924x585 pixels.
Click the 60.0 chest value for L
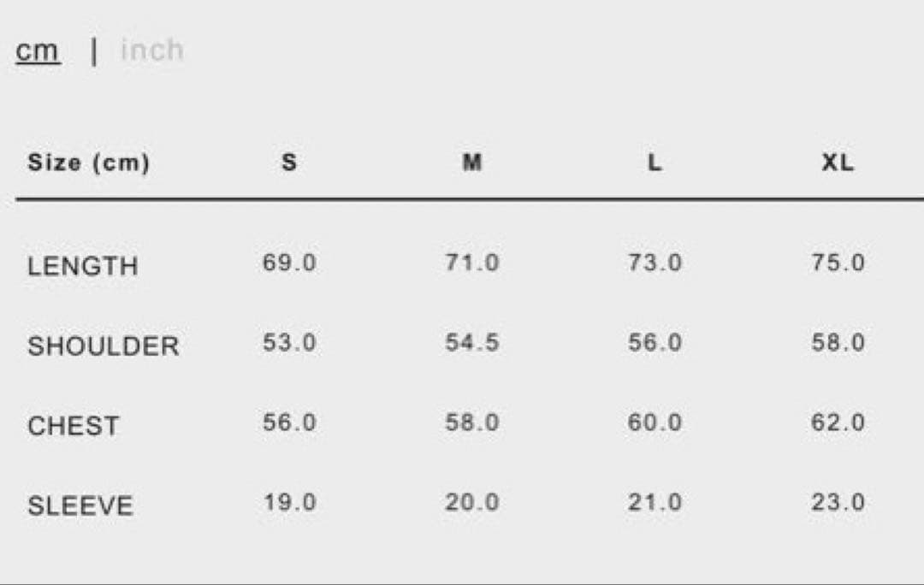(654, 422)
